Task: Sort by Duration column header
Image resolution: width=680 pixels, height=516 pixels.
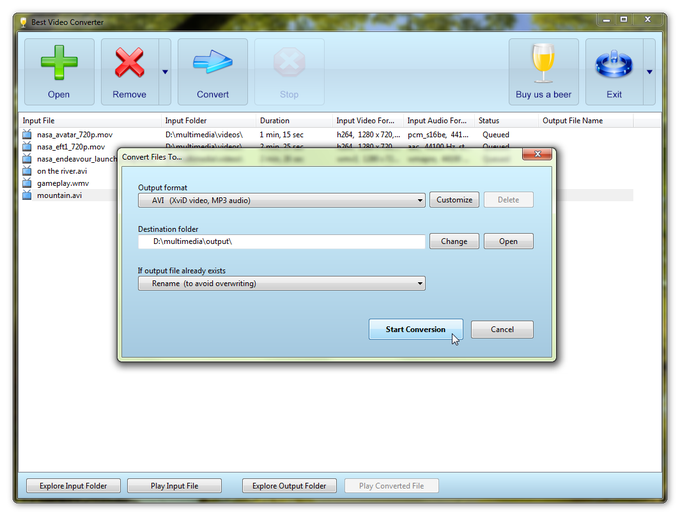Action: click(x=294, y=121)
